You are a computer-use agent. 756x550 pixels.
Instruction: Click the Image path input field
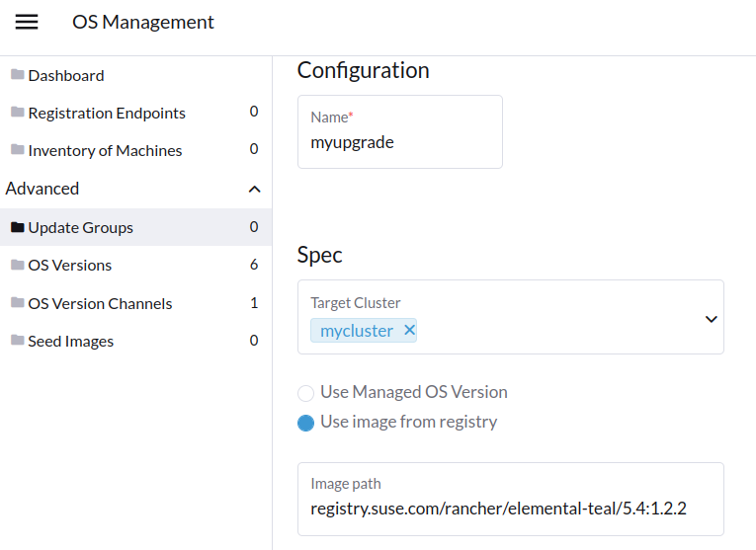[510, 509]
